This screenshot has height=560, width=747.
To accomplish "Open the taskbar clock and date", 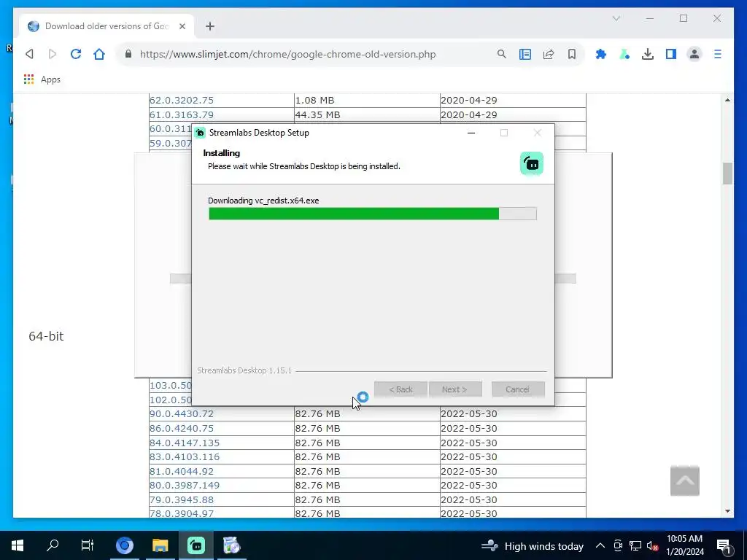I will (684, 545).
